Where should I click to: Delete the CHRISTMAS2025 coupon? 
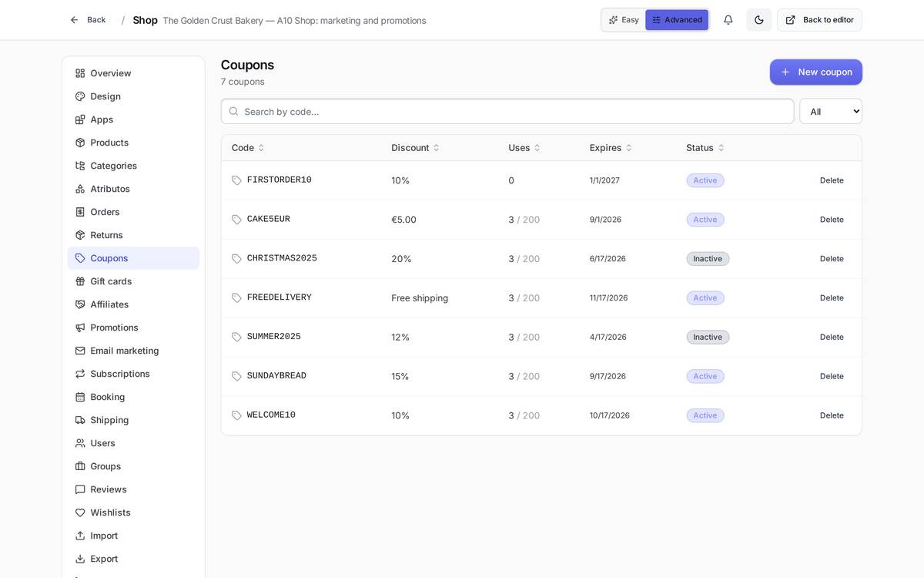(x=832, y=259)
